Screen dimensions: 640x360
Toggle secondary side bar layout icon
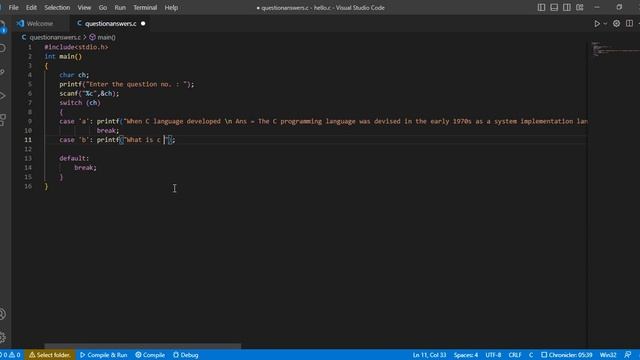point(567,7)
